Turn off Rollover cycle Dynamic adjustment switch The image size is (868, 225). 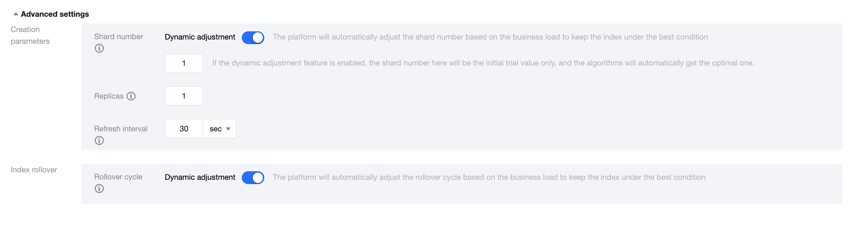pos(253,178)
